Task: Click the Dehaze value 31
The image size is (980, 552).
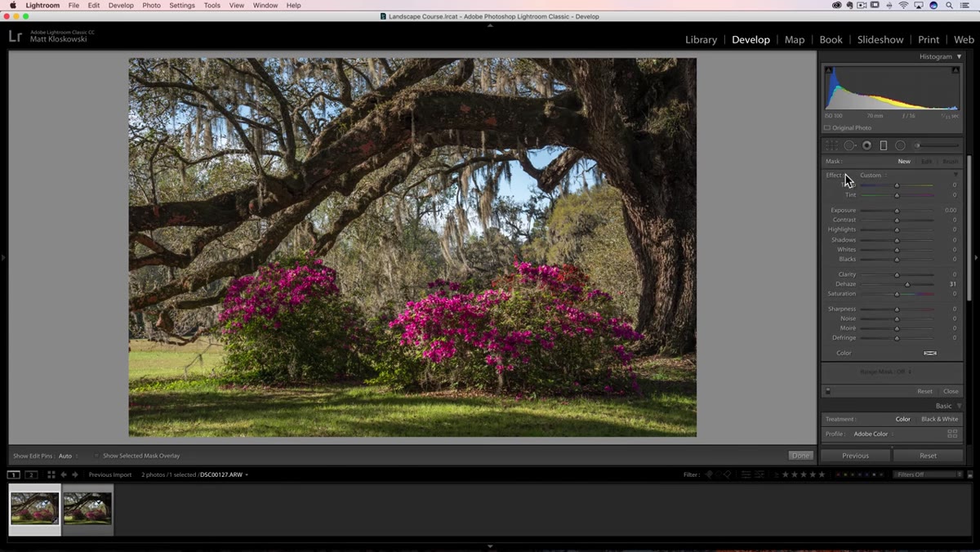Action: (952, 284)
